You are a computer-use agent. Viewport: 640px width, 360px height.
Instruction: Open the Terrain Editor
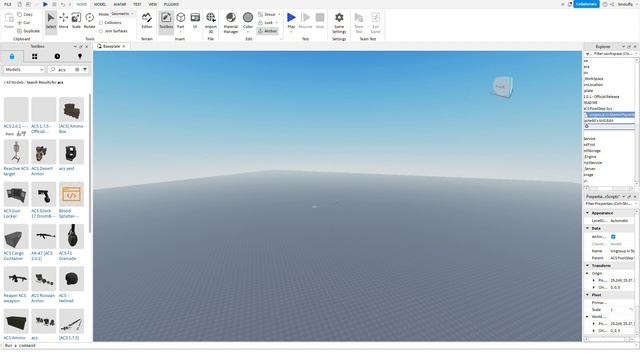point(147,20)
